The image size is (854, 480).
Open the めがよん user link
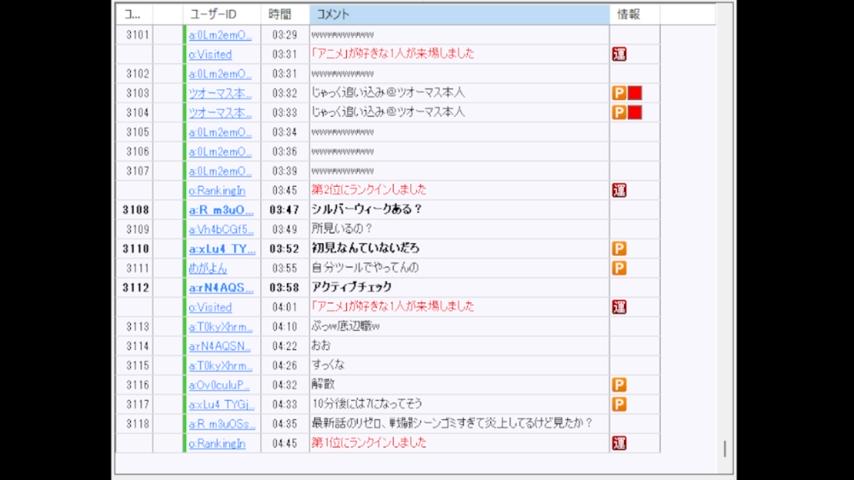point(208,268)
